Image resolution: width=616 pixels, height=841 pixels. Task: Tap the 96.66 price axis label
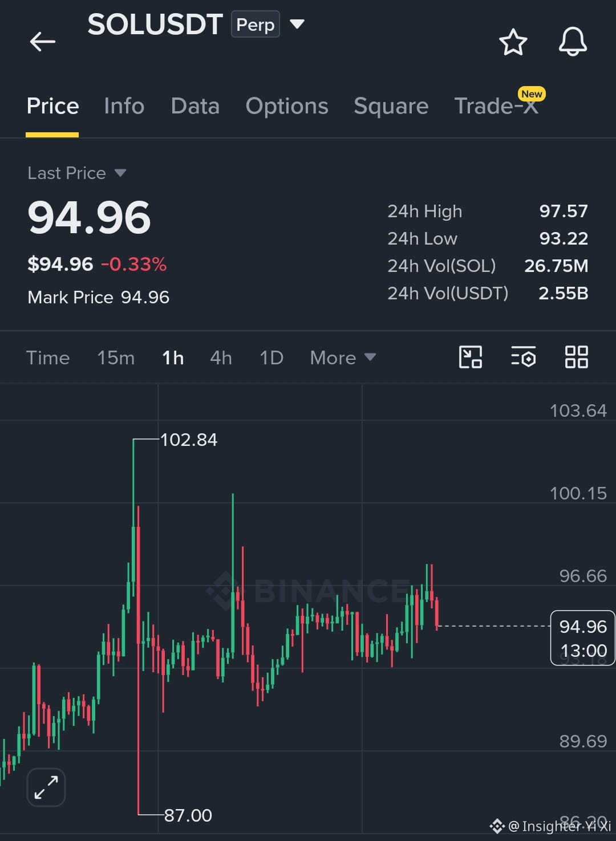[x=583, y=576]
